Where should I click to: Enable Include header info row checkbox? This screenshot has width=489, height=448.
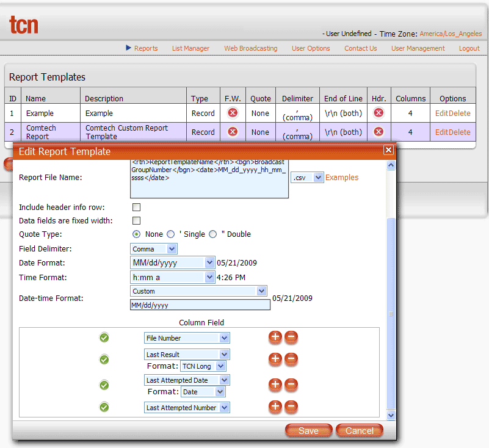pos(137,208)
